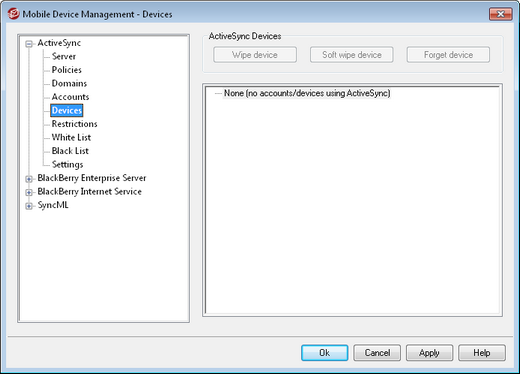Open Black List tree item
This screenshot has width=520, height=374.
[x=70, y=151]
